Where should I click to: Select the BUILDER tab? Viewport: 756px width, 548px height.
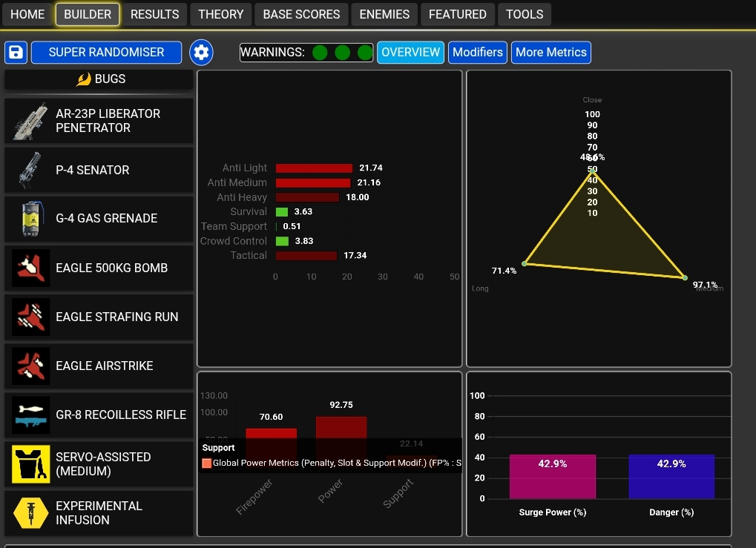point(88,14)
